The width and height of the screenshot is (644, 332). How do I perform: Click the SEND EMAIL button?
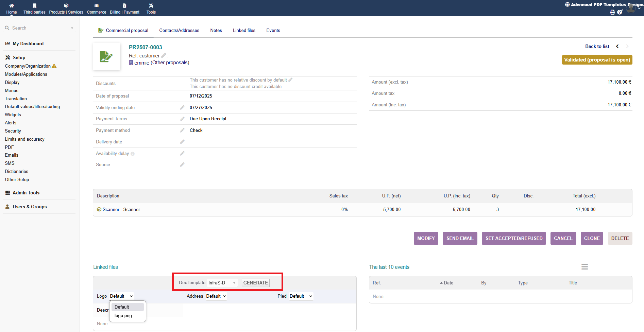(460, 239)
